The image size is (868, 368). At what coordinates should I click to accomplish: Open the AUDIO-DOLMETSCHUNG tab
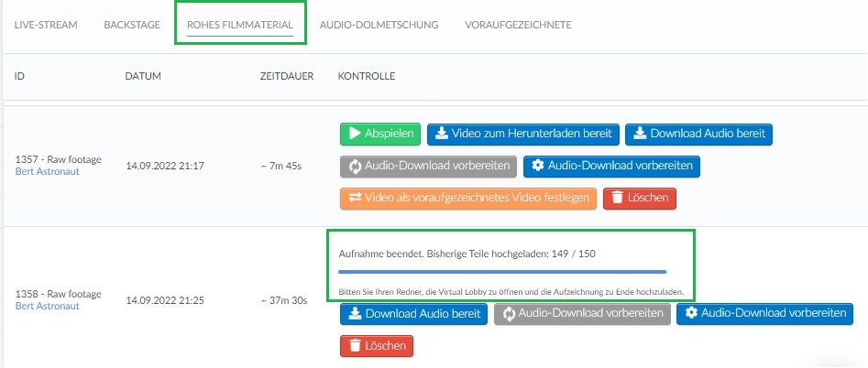coord(379,25)
